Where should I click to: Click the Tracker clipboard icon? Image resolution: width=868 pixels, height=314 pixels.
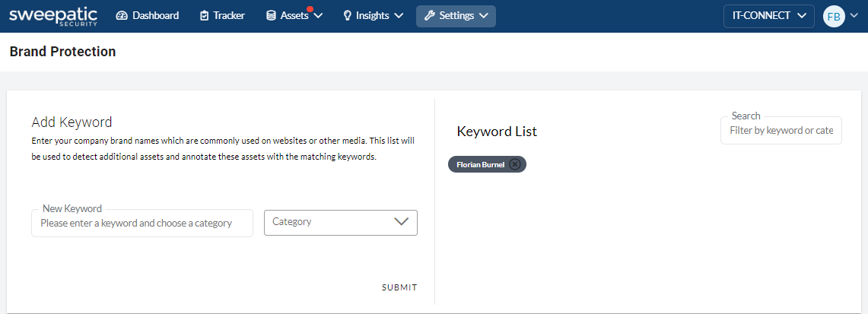[x=204, y=16]
